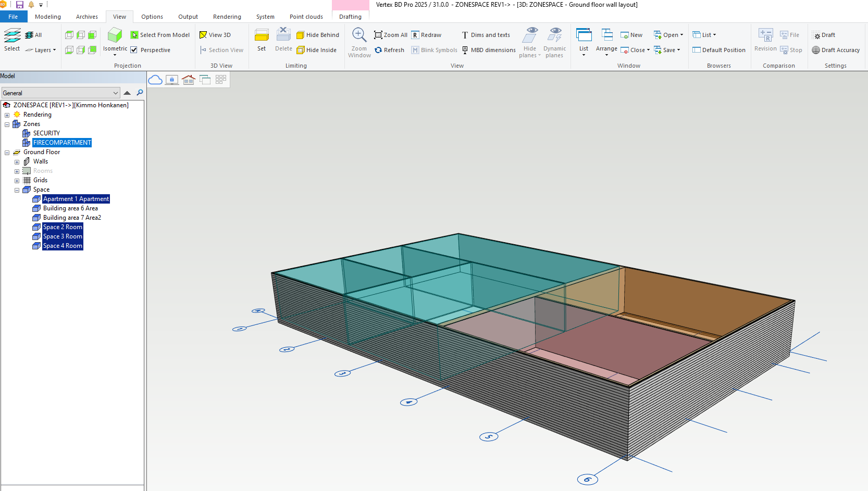Switch to the Modeling ribbon tab
868x491 pixels.
[48, 17]
